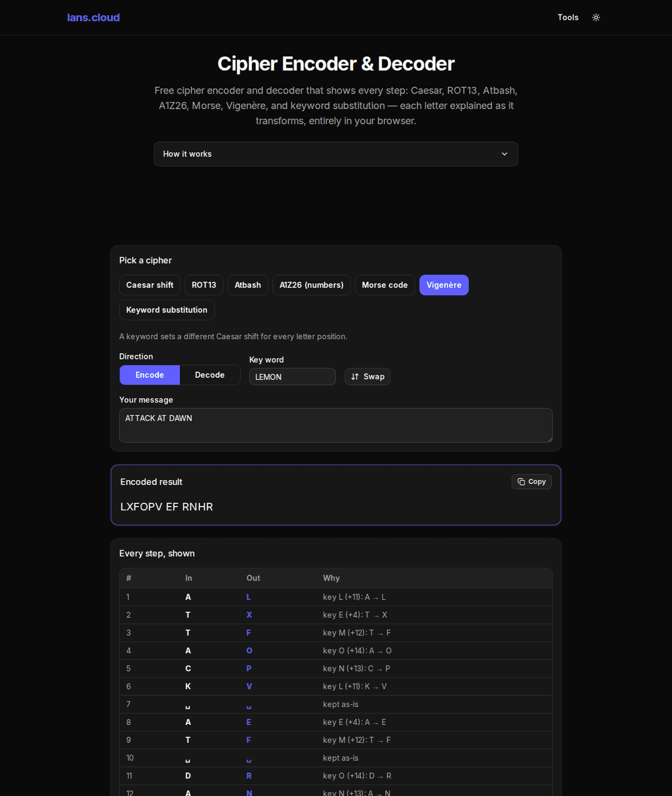The image size is (672, 796).
Task: Click 'key O (+14): A → O' cell
Action: tap(357, 651)
